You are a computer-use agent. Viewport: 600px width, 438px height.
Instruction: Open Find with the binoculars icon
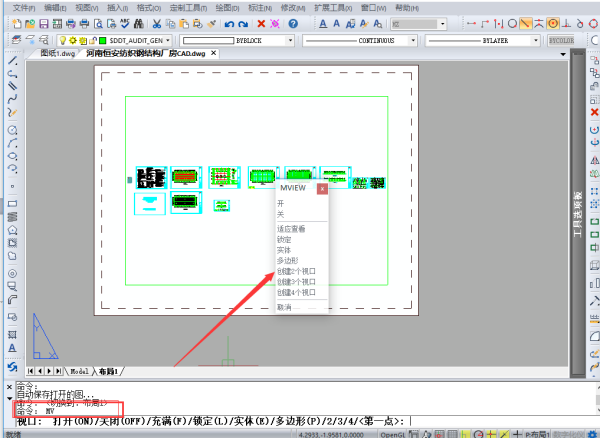(139, 24)
